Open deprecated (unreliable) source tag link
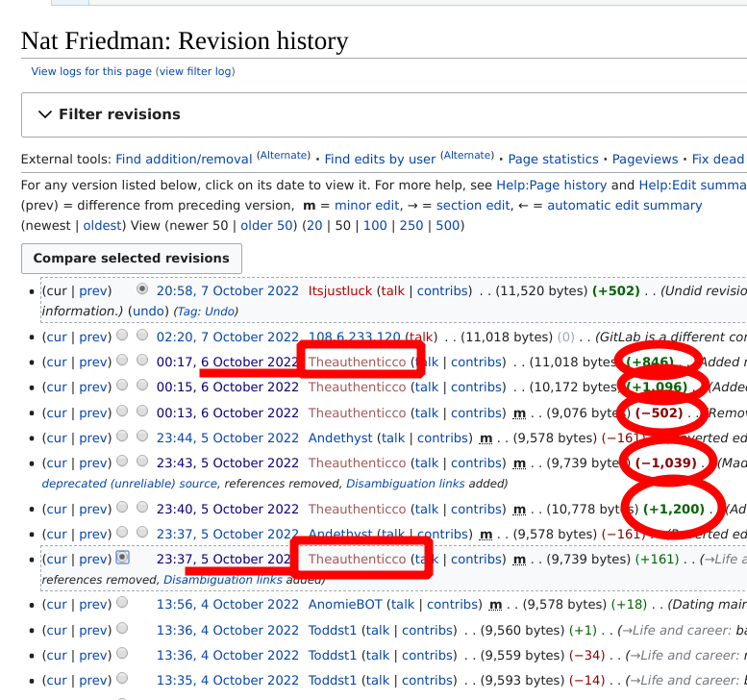The width and height of the screenshot is (747, 700). [x=129, y=484]
